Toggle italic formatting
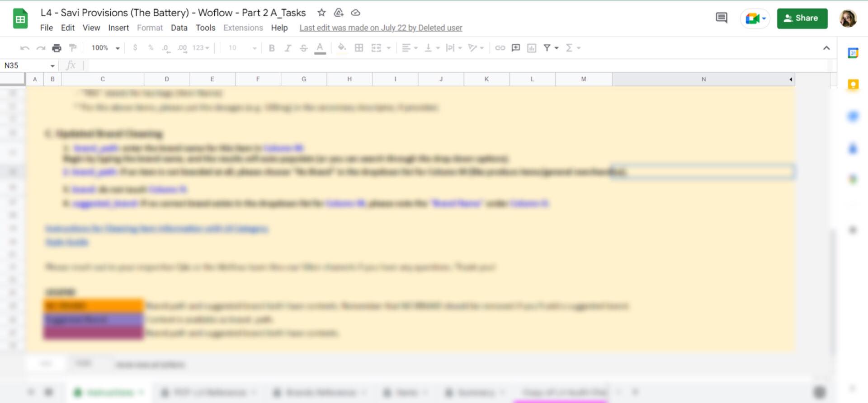This screenshot has width=868, height=403. pos(288,48)
